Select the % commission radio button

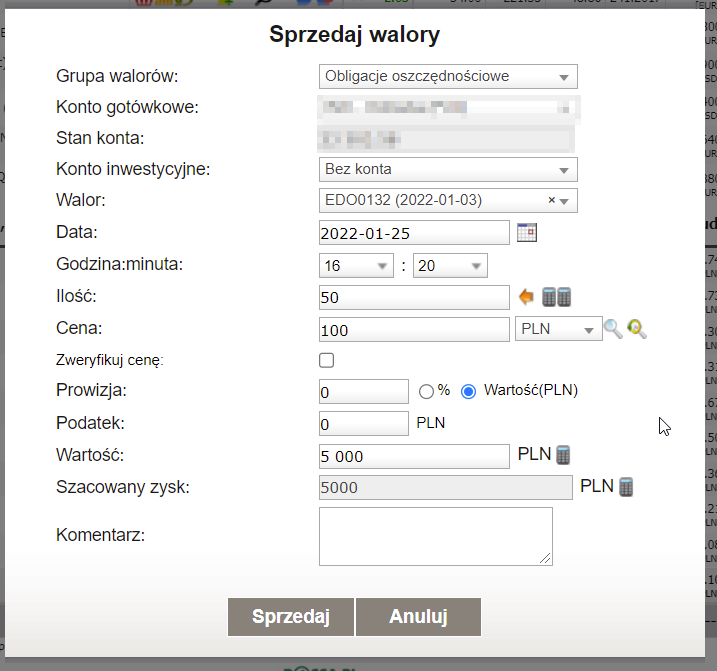pyautogui.click(x=426, y=392)
